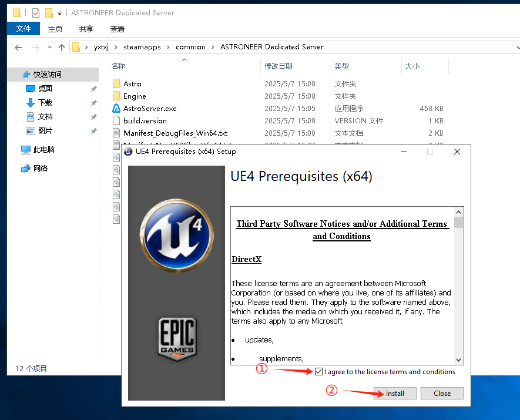The height and width of the screenshot is (420, 520).
Task: Open the Engine folder icon
Action: tap(116, 96)
